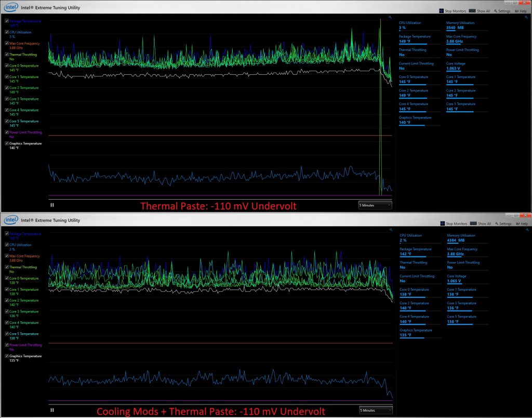Image resolution: width=532 pixels, height=418 pixels.
Task: Click the Stop Monitors icon in bottom window
Action: coord(442,224)
